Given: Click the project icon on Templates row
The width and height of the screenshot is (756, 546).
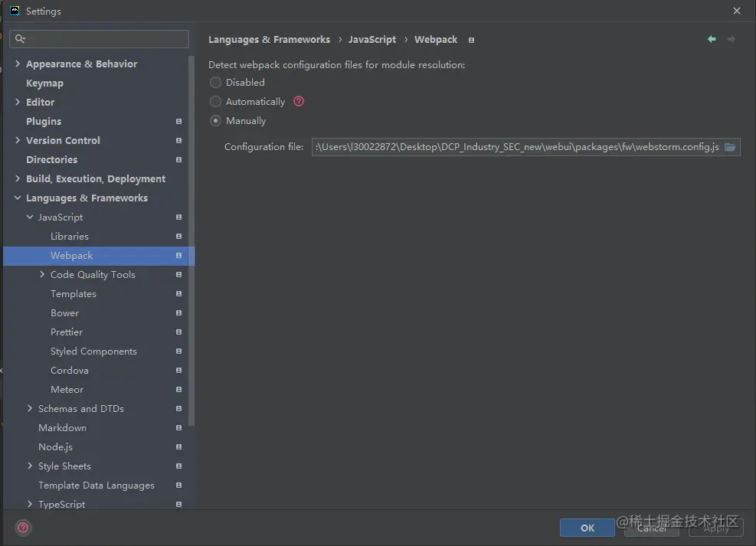Looking at the screenshot, I should click(x=179, y=294).
